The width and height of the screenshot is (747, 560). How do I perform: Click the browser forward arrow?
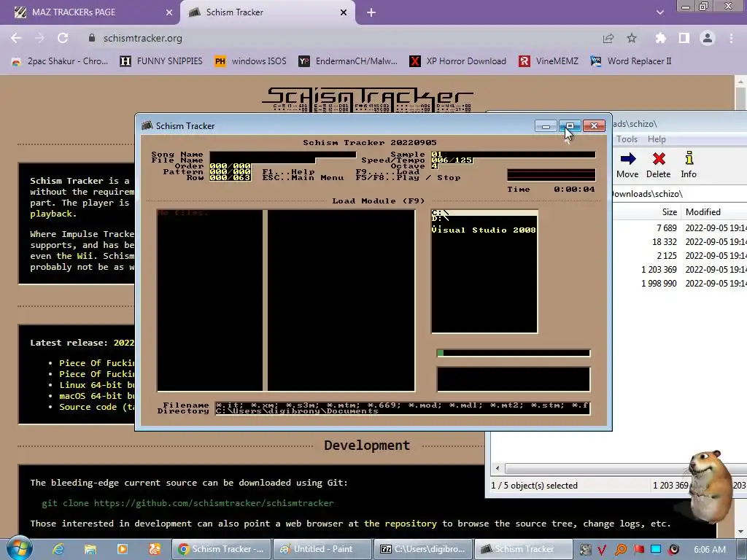coord(39,38)
